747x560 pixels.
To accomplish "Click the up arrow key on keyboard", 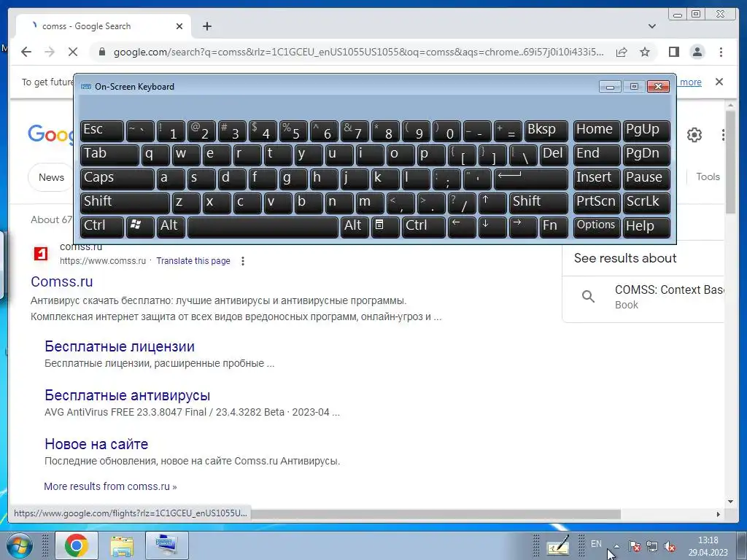I will coord(492,203).
